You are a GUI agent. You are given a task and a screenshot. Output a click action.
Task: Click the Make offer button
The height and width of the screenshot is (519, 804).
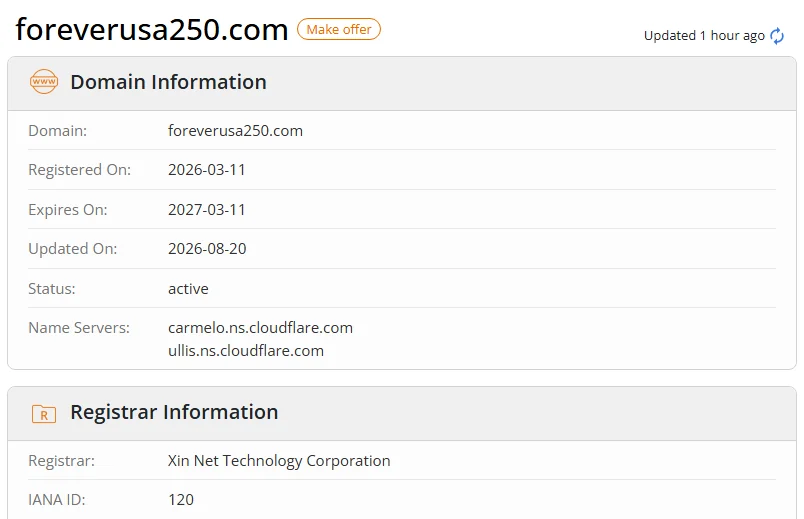[x=339, y=29]
